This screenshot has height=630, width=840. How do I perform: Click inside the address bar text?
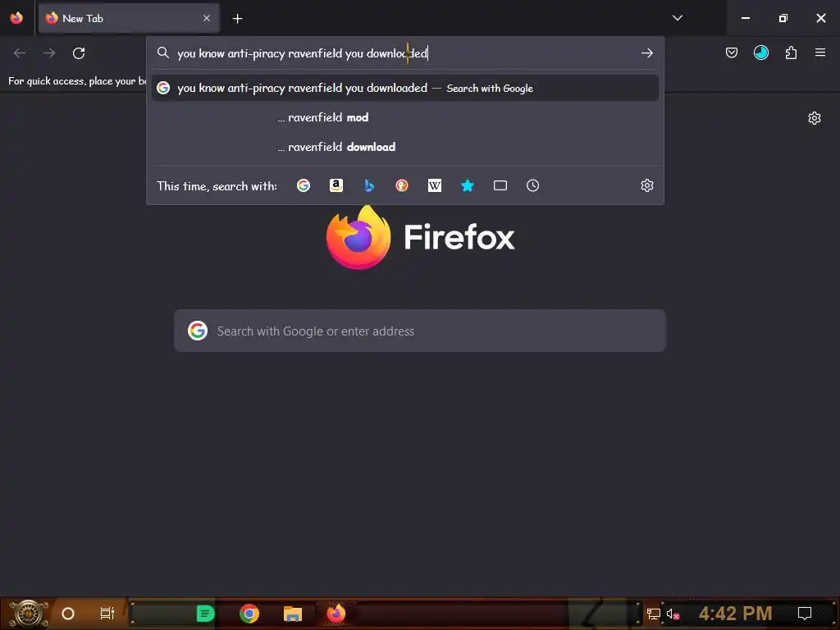pyautogui.click(x=303, y=53)
